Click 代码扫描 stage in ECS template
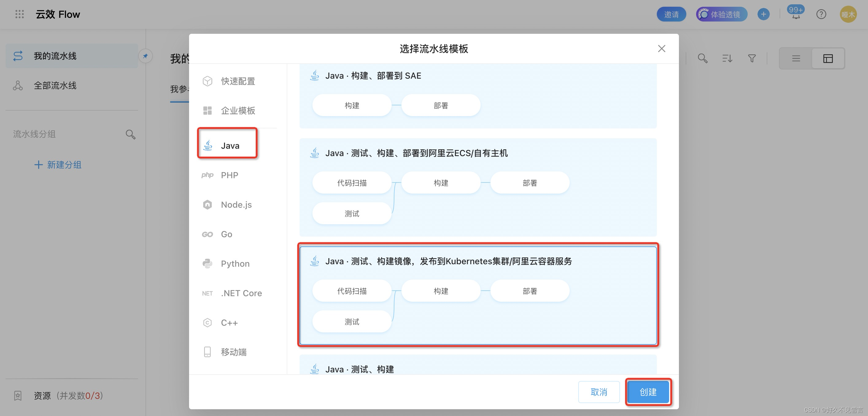 tap(352, 182)
